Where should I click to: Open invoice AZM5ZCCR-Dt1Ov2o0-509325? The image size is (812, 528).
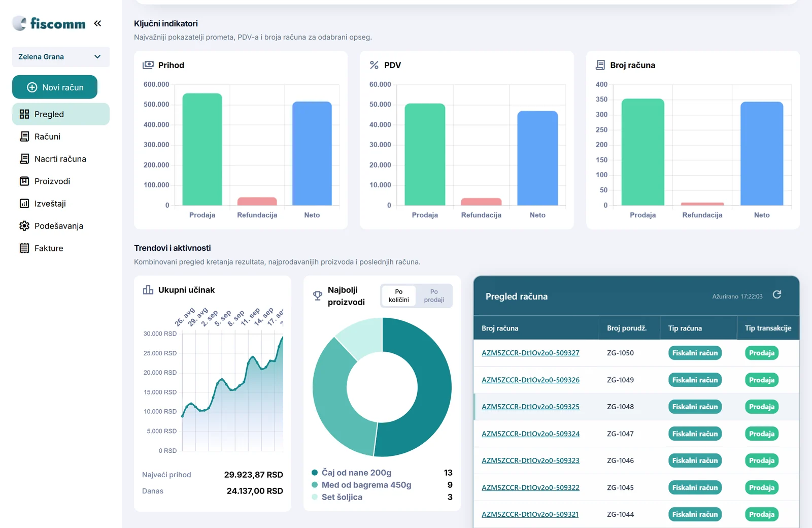coord(530,407)
